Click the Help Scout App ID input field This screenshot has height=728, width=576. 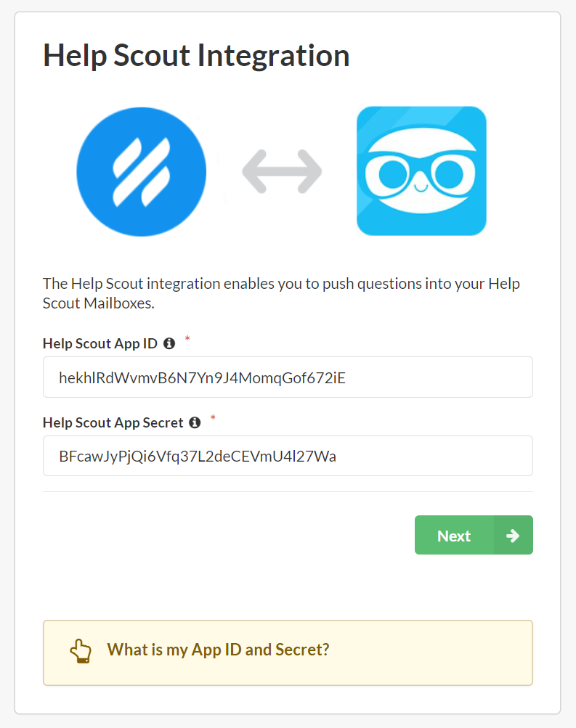point(288,377)
